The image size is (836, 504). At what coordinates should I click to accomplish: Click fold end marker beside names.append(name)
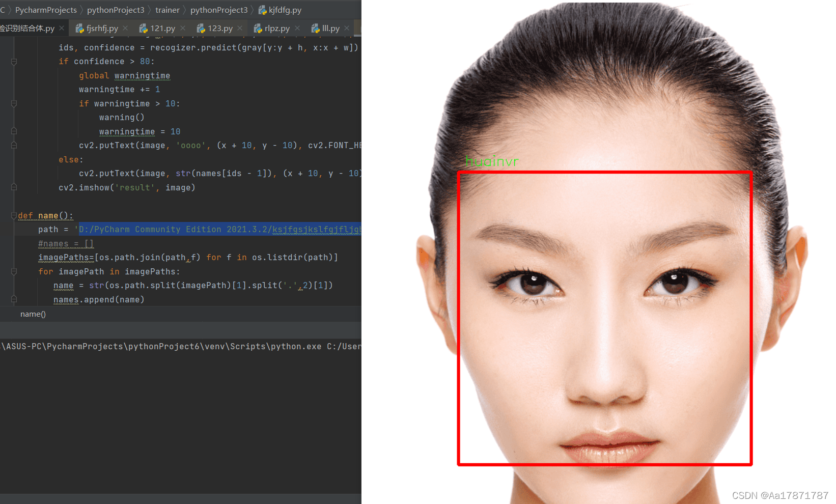click(x=14, y=299)
